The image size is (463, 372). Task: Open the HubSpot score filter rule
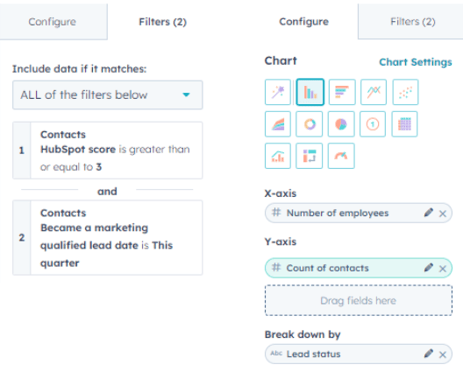(x=107, y=150)
